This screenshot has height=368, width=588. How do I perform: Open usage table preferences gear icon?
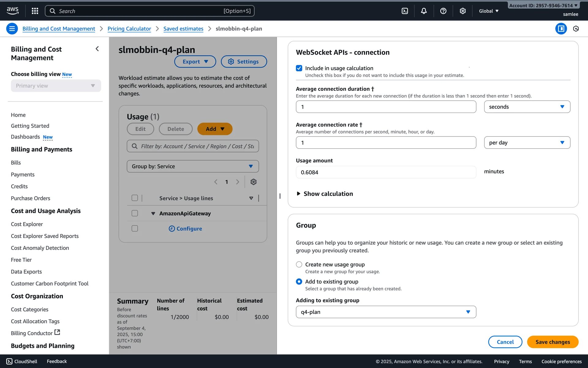click(x=253, y=182)
